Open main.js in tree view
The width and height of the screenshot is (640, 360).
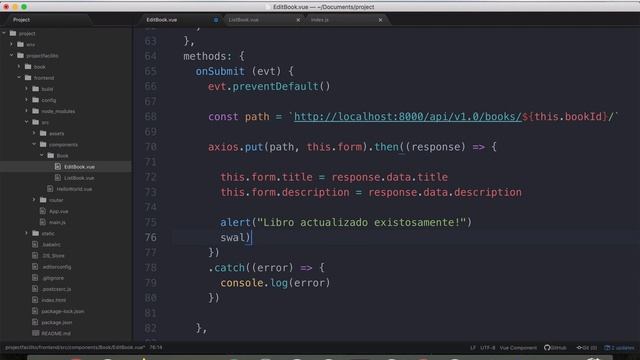point(58,222)
